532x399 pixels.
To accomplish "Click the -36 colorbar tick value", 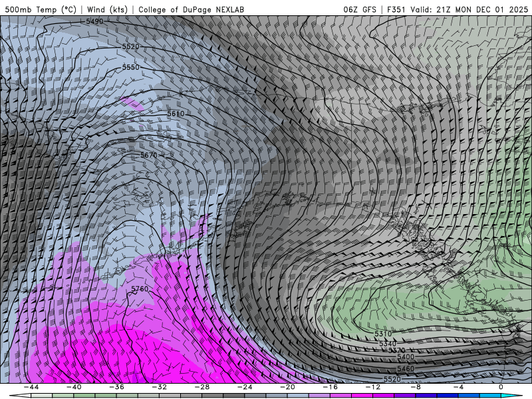I will 116,387.
